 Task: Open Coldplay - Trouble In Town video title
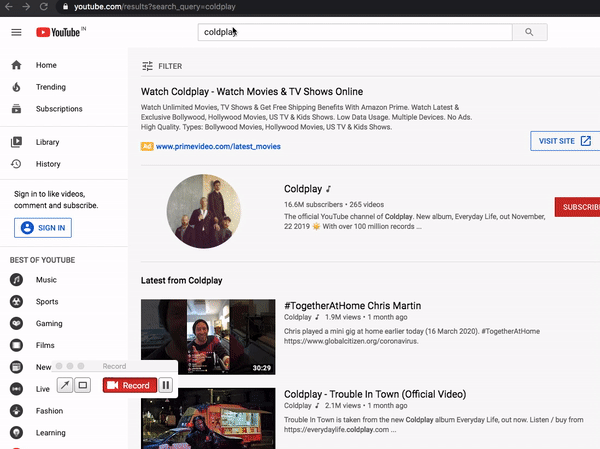click(x=375, y=394)
